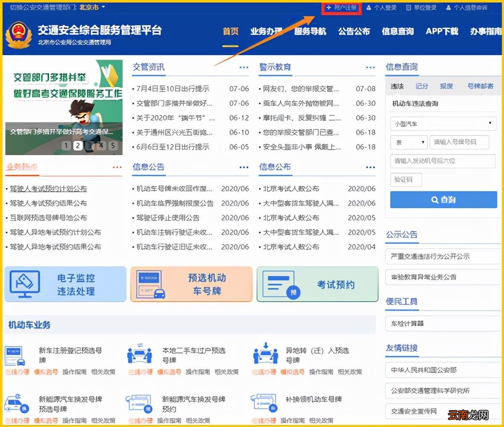
Task: Open 安全头盔非小事 warning article
Action: tap(302, 147)
